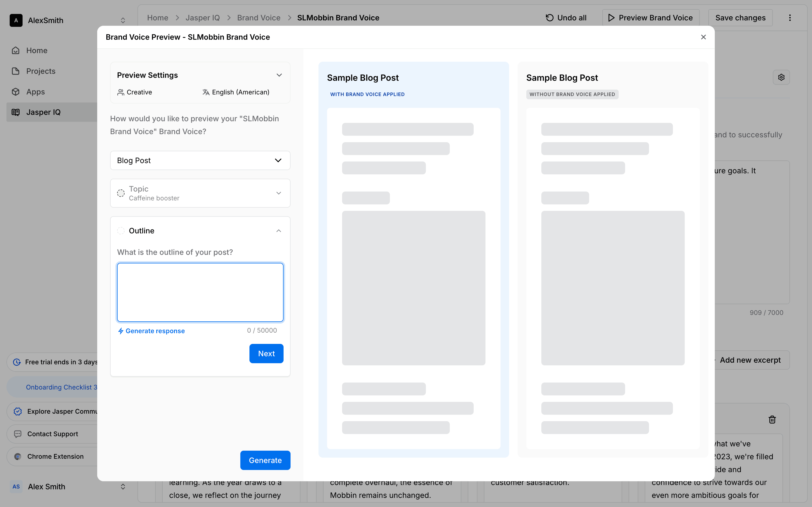Collapse the Outline section
This screenshot has width=812, height=507.
278,231
